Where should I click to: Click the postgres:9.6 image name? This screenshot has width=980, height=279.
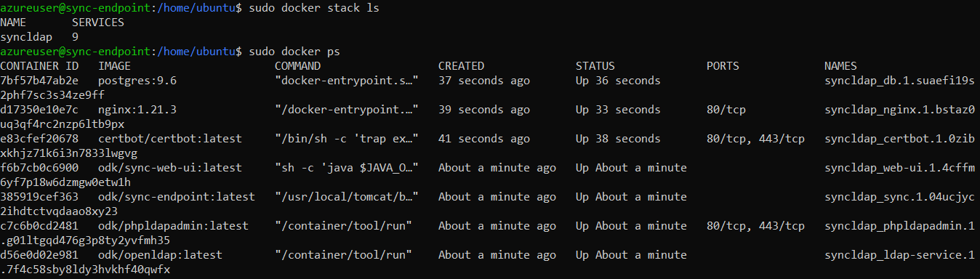click(x=137, y=81)
